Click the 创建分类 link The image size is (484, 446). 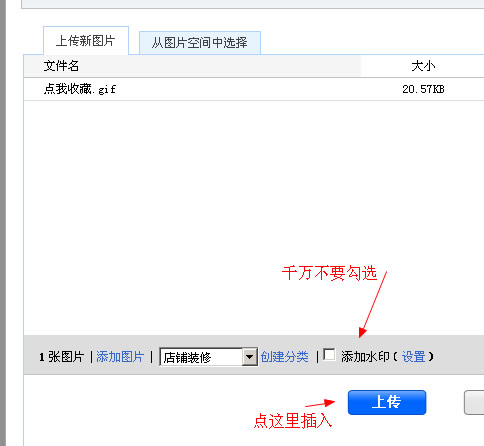[x=284, y=357]
